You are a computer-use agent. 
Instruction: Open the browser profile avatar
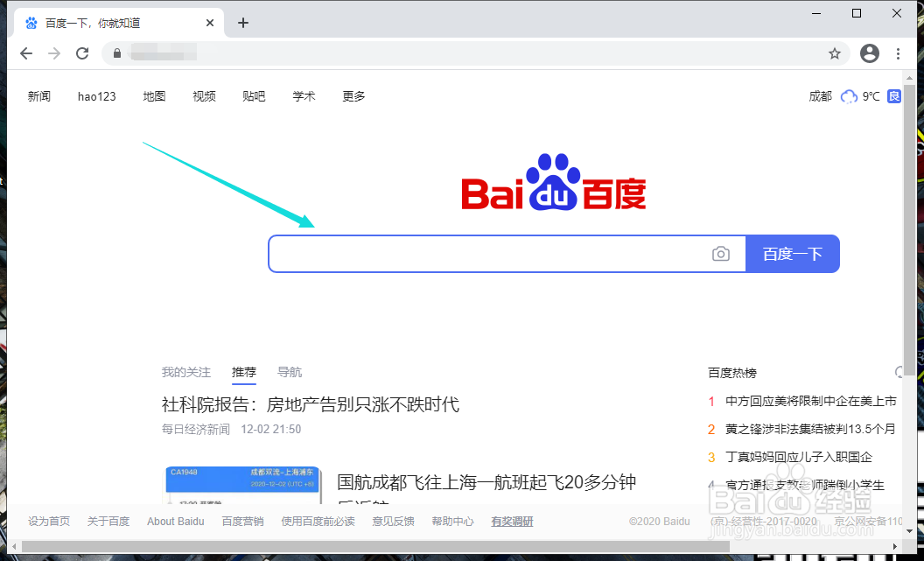869,53
